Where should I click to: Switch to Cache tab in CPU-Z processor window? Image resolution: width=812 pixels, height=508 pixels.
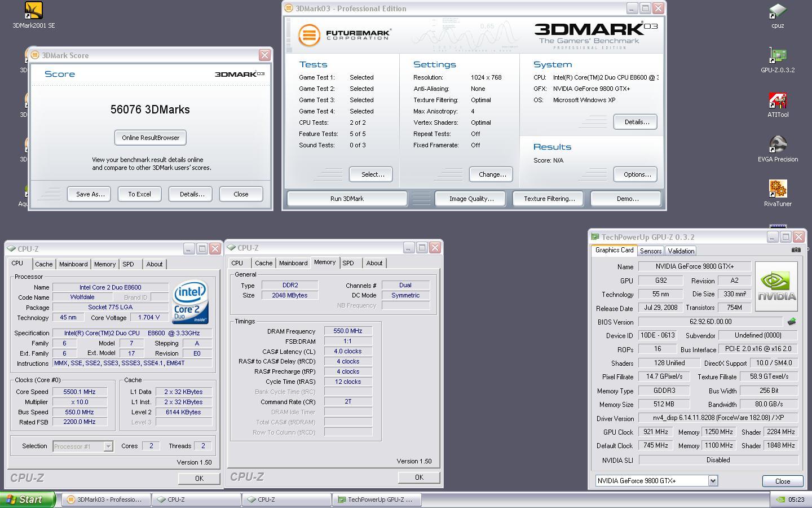(x=43, y=264)
